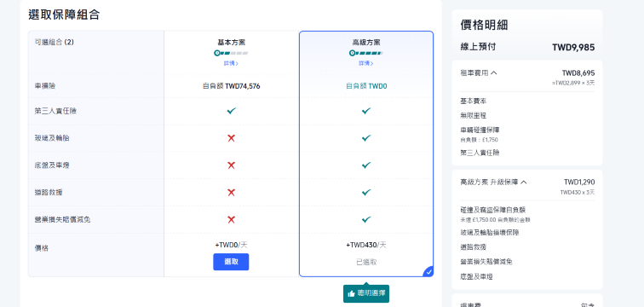Click the 線上預付 label
644x307 pixels.
pyautogui.click(x=478, y=47)
